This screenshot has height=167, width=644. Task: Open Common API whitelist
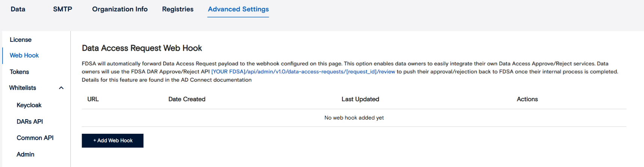(35, 138)
